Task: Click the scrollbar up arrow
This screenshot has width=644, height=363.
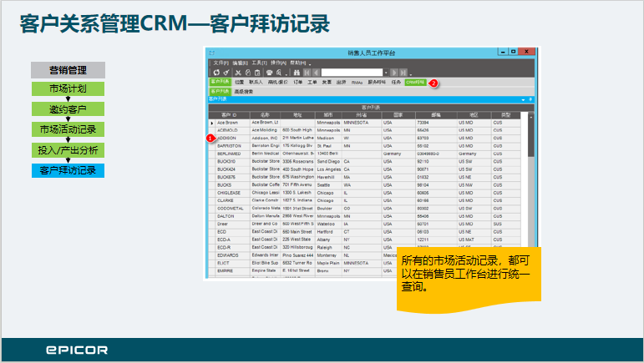Action: pos(530,117)
